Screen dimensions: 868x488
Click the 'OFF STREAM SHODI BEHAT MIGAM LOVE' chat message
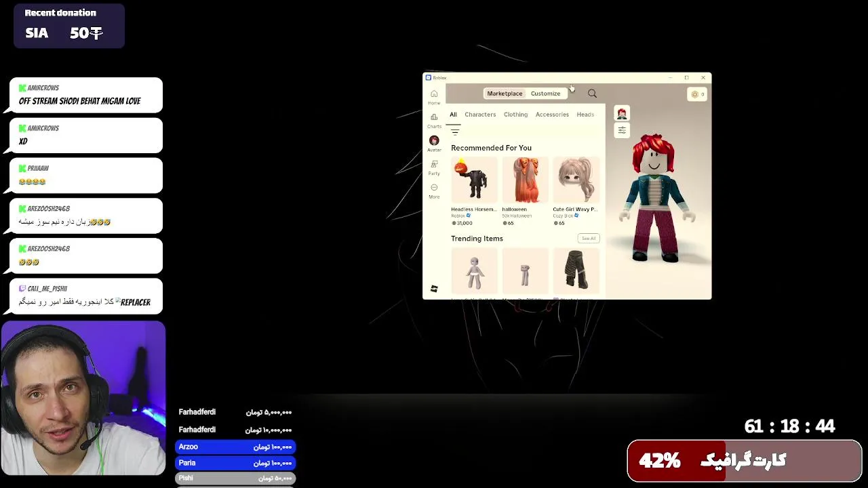pyautogui.click(x=79, y=101)
